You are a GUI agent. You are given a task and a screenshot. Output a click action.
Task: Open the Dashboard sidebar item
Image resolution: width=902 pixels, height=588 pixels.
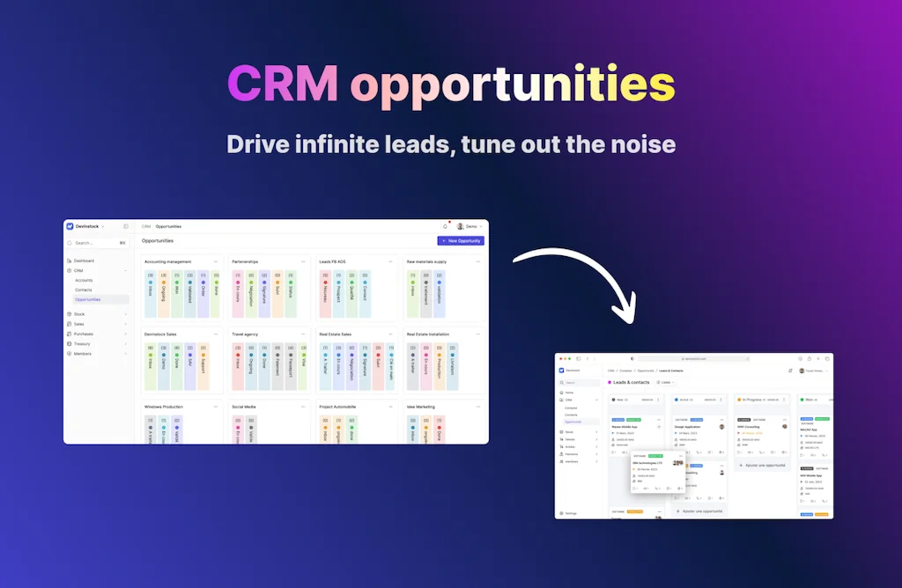[x=84, y=261]
